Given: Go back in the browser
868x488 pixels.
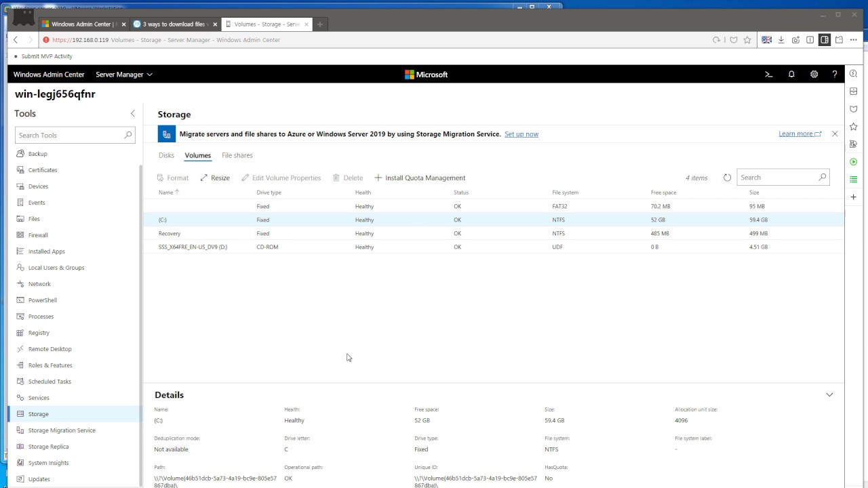Looking at the screenshot, I should coord(16,40).
